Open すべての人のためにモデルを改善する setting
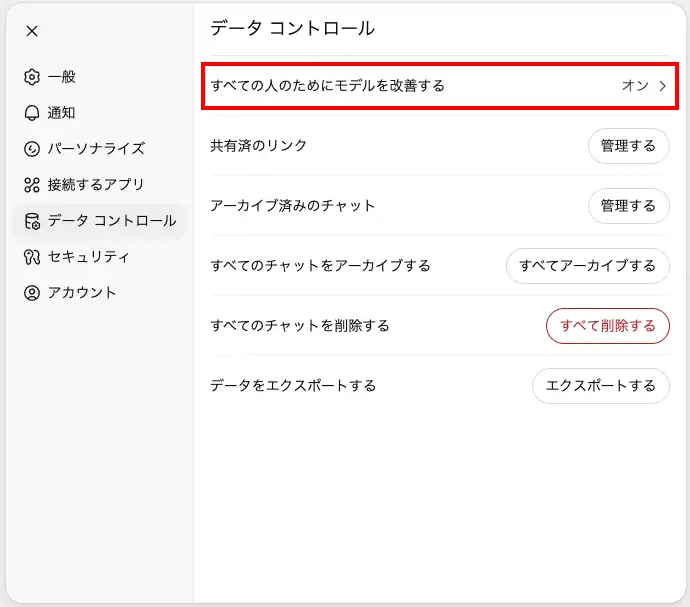 (440, 86)
